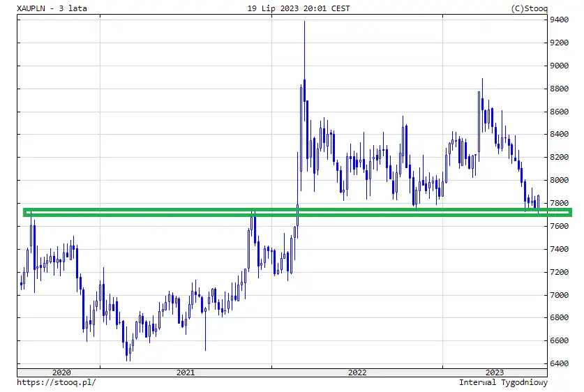Screen dimensions: 584x392
Task: Click the 9400 price axis label
Action: point(560,20)
